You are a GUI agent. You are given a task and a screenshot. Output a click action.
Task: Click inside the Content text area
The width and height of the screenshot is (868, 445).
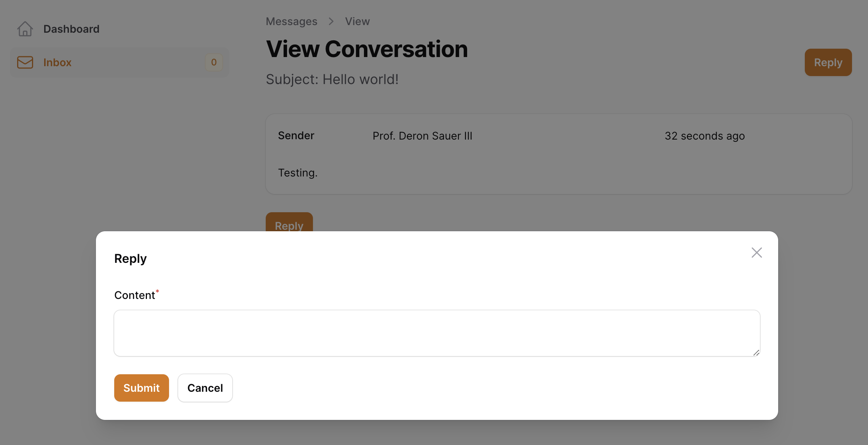tap(436, 333)
